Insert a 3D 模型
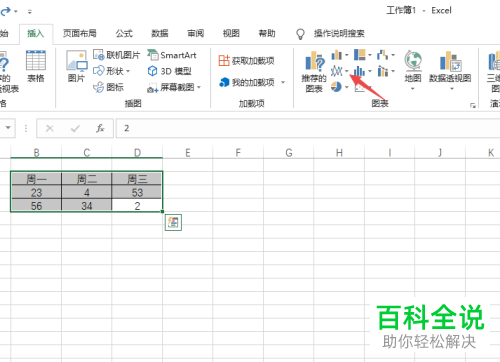 point(169,71)
